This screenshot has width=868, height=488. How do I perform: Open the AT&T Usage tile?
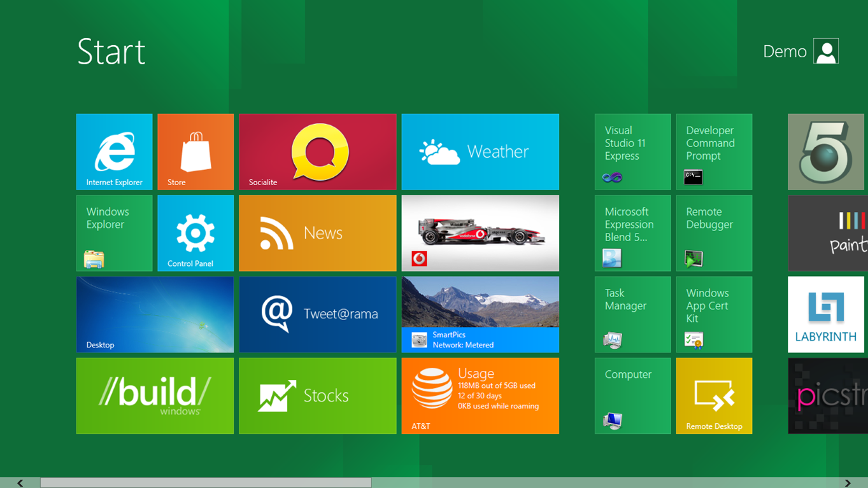pyautogui.click(x=480, y=396)
